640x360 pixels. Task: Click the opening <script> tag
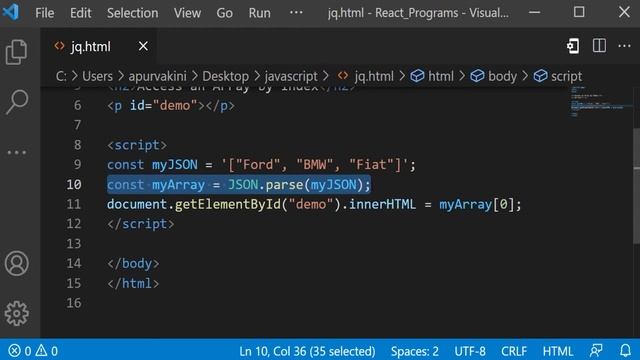point(137,145)
